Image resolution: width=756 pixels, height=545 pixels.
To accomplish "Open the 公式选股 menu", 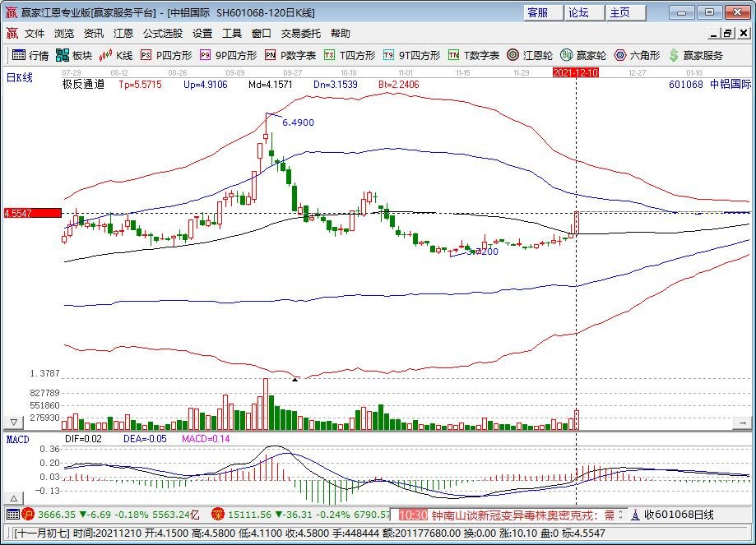I will pyautogui.click(x=163, y=34).
